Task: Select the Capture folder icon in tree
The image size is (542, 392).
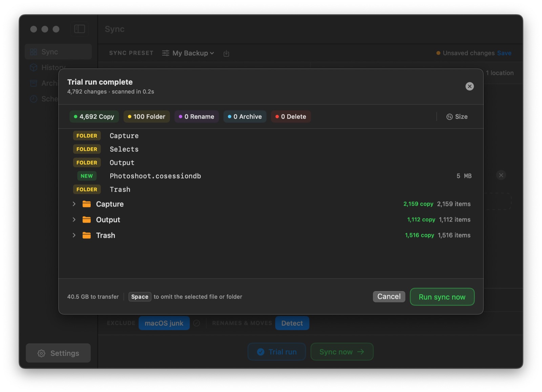Action: (87, 204)
